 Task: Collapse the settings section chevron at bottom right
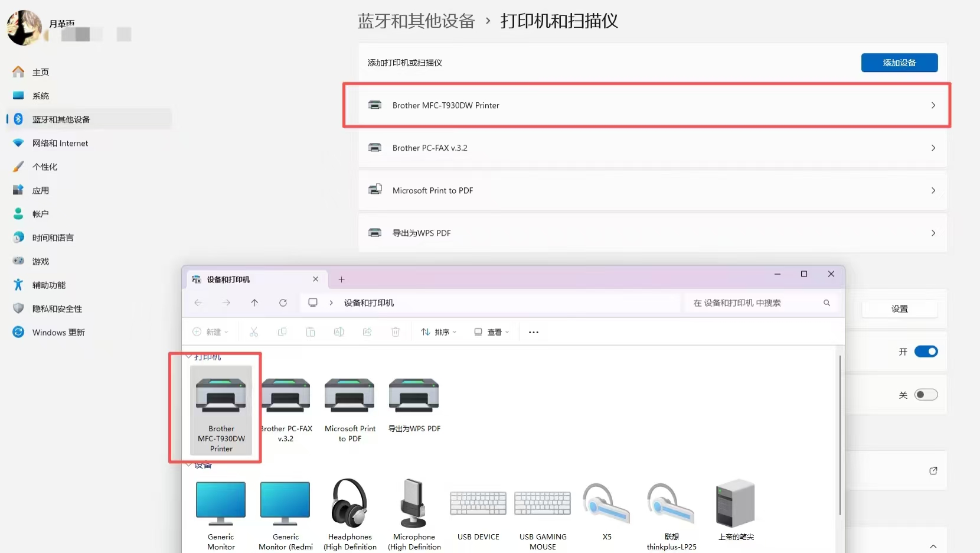[x=933, y=547]
